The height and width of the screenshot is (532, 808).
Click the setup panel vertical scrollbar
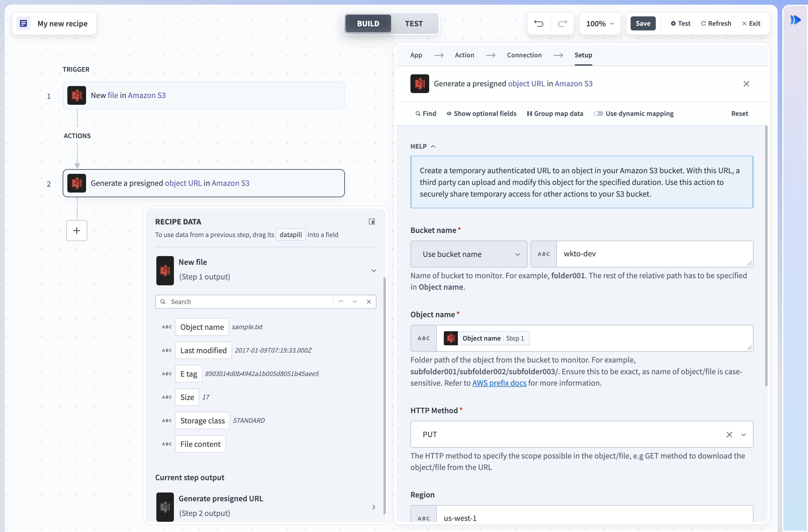[x=766, y=256]
